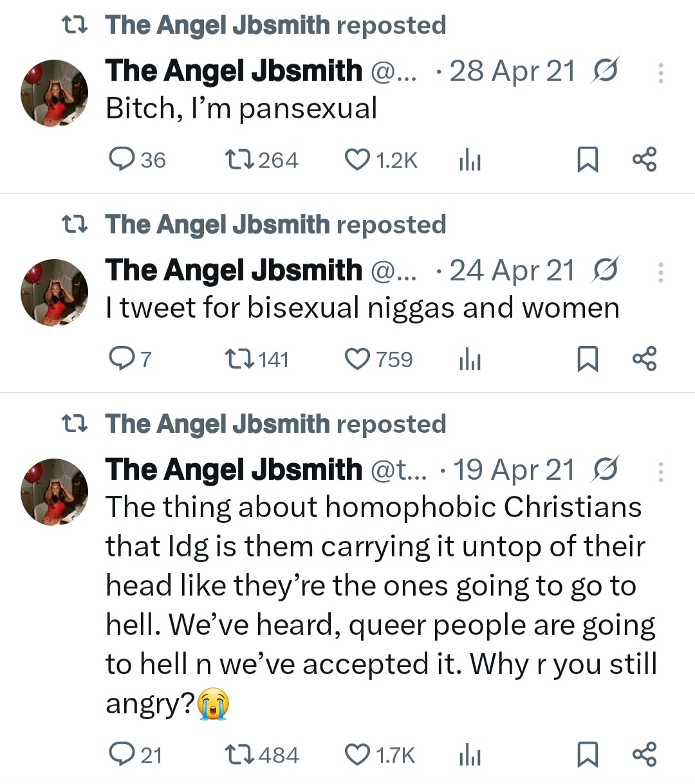695x784 pixels.
Task: Open The Angel Jbsmith profile on 28 Apr tweet
Action: coord(234,71)
